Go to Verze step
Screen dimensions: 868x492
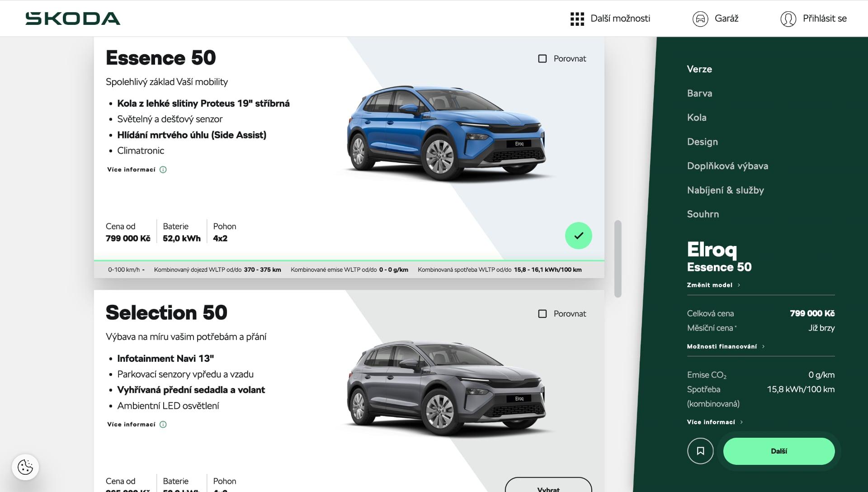point(699,69)
